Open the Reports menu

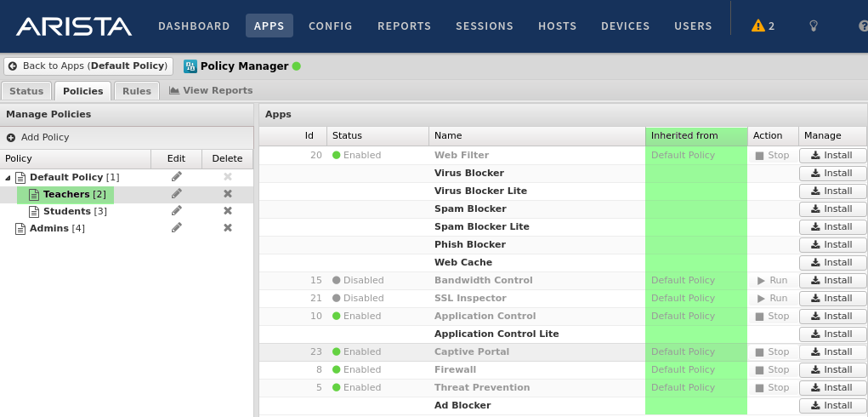404,26
